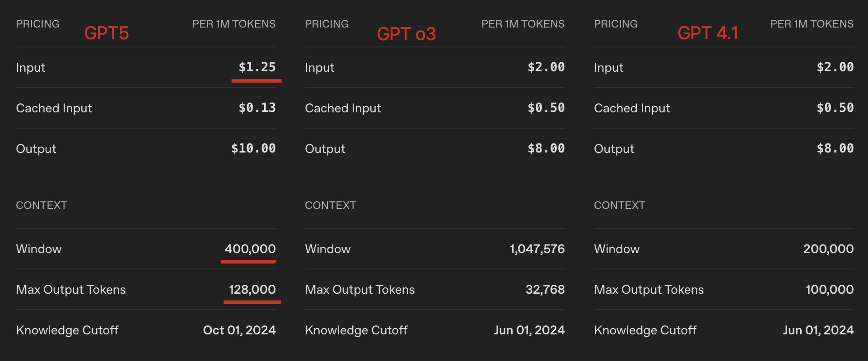Select the 32,768 max output tokens value
The width and height of the screenshot is (868, 361).
click(x=545, y=289)
